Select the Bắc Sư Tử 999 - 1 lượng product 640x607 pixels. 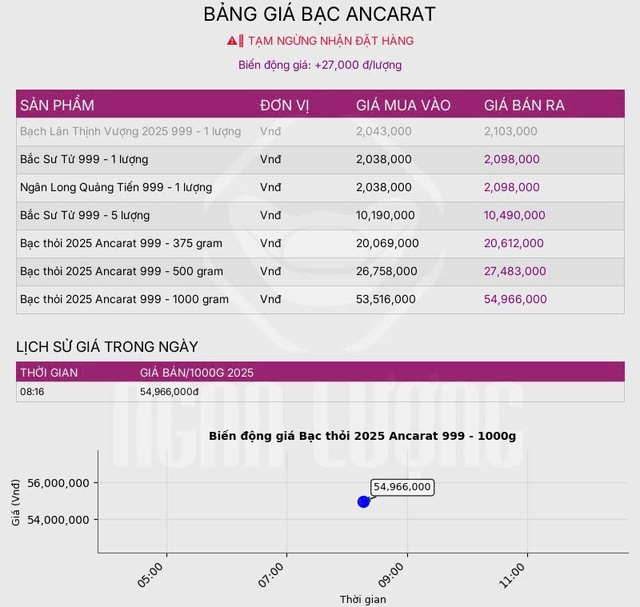click(x=85, y=159)
